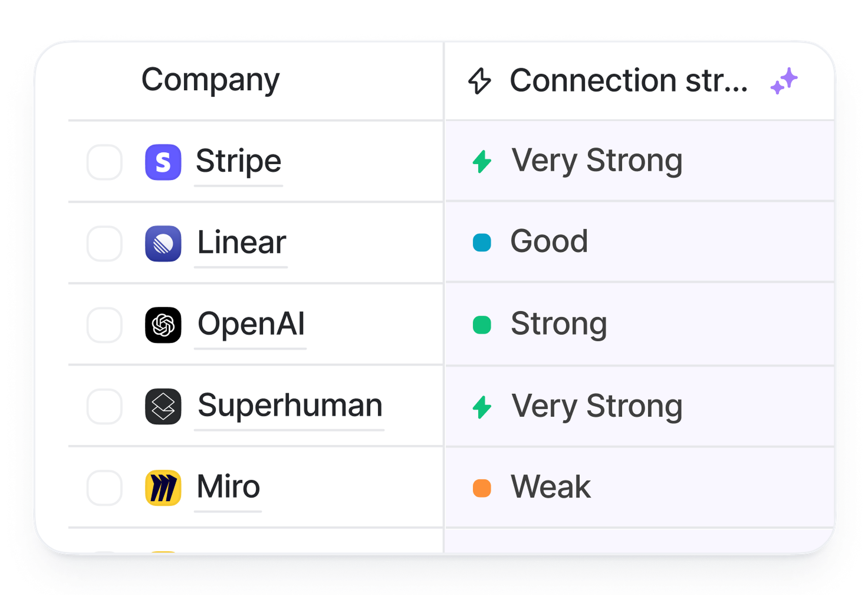Image resolution: width=868 pixels, height=595 pixels.
Task: Click the purple AI sparkles icon
Action: [x=784, y=81]
